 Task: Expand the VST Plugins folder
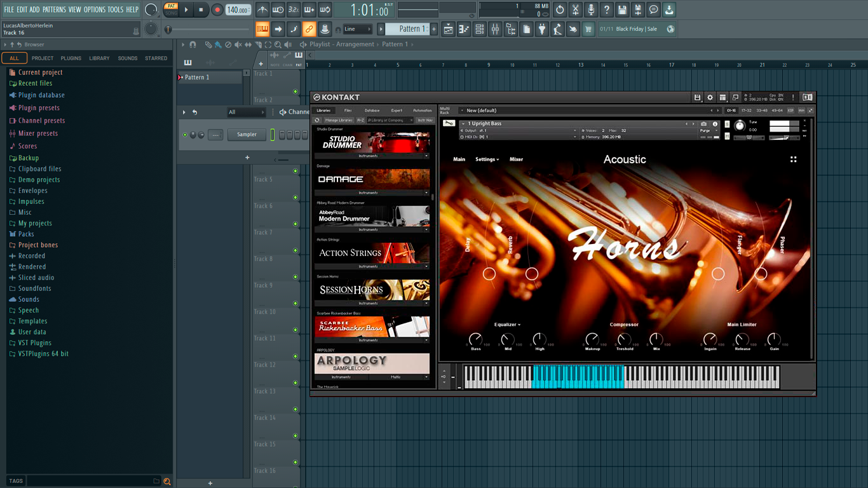[x=35, y=342]
